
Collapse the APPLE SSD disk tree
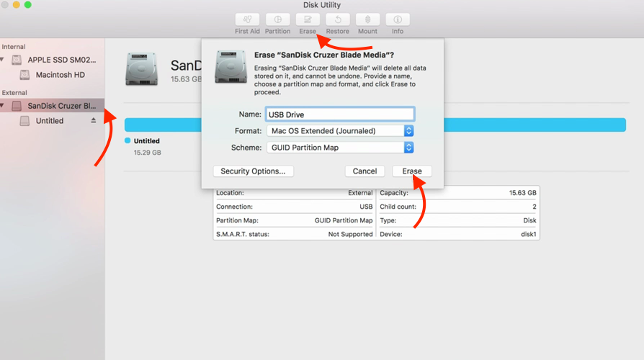[4, 60]
